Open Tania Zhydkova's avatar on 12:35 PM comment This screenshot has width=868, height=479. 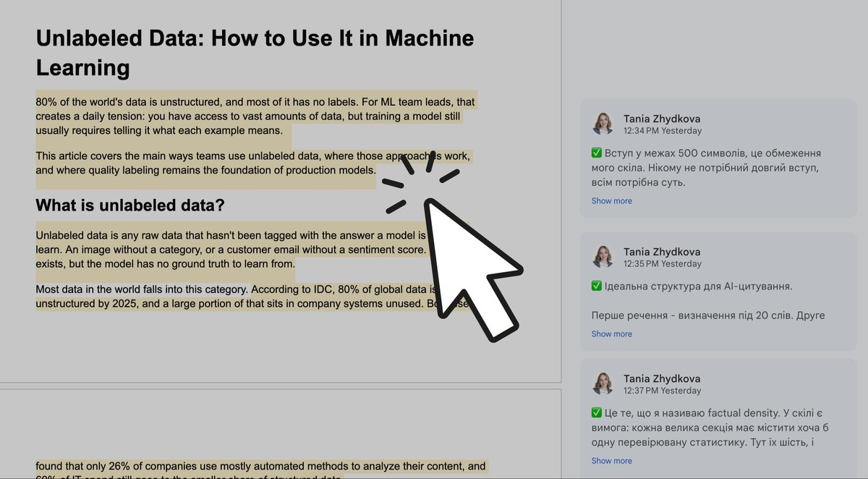coord(603,257)
